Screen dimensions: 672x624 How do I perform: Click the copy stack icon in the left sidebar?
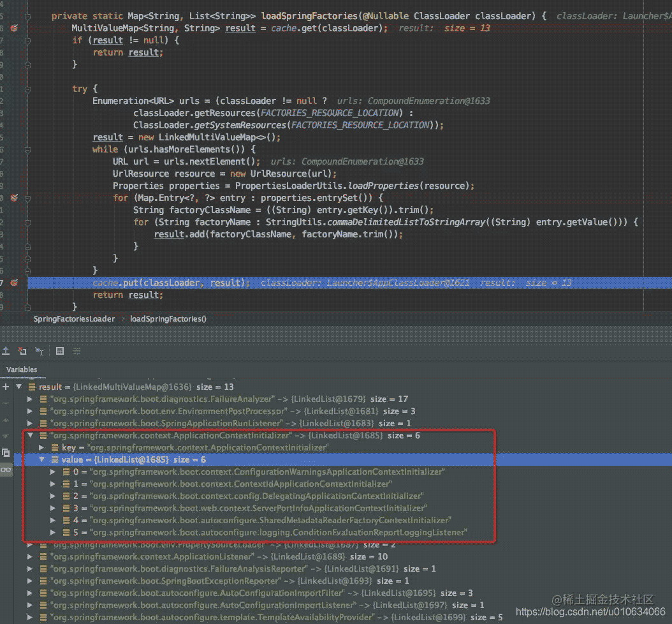point(6,453)
